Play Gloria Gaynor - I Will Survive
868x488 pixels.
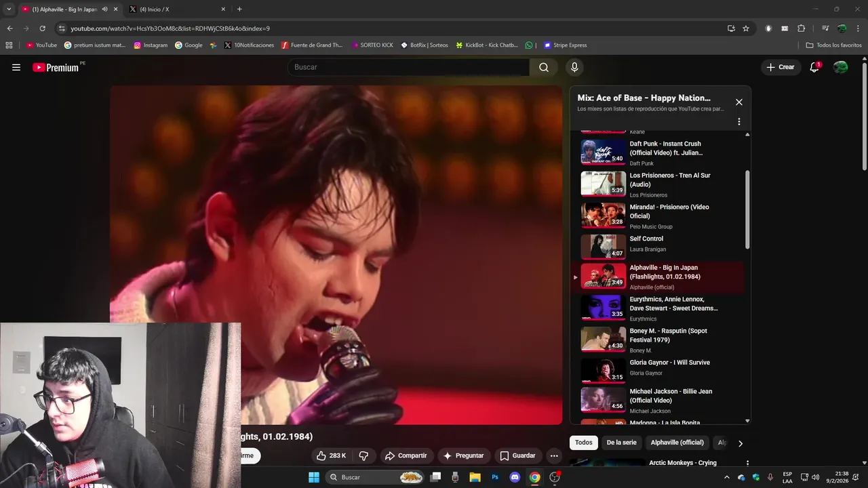coord(657,371)
